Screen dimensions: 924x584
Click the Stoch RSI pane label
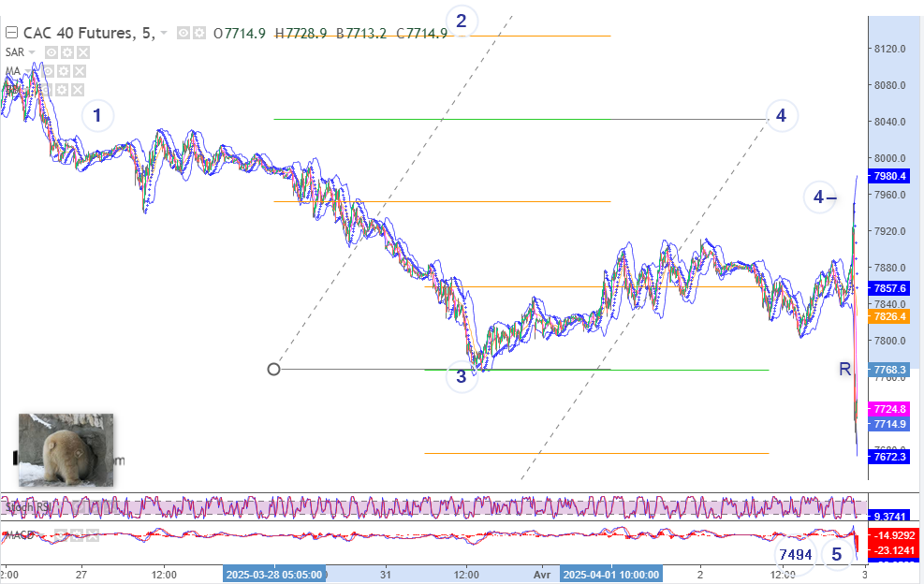point(28,507)
